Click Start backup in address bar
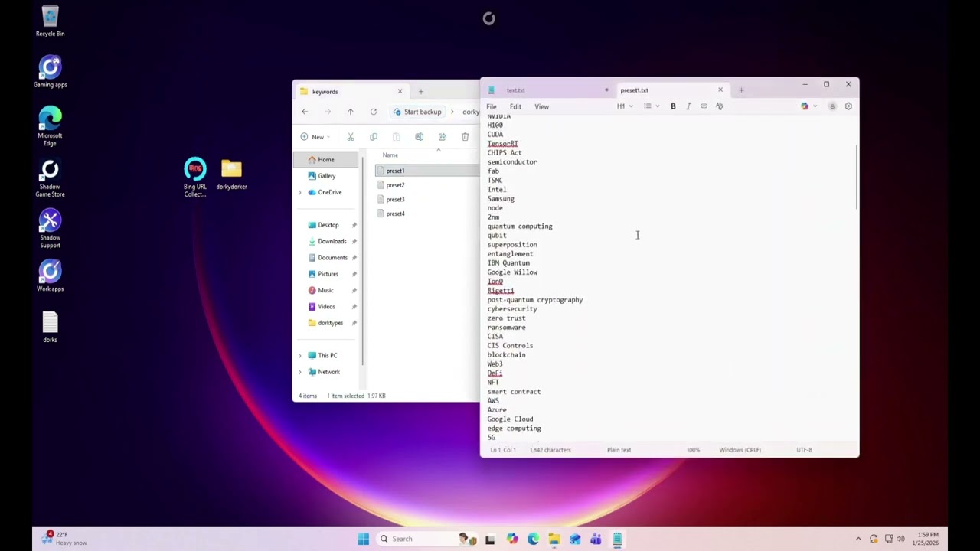The height and width of the screenshot is (551, 980). [x=418, y=112]
